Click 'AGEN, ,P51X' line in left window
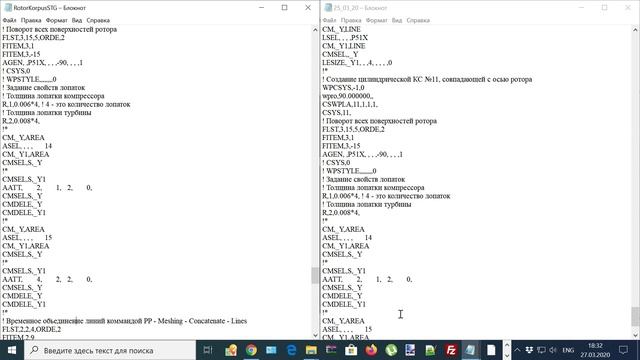The height and width of the screenshot is (360, 640). pyautogui.click(x=42, y=62)
